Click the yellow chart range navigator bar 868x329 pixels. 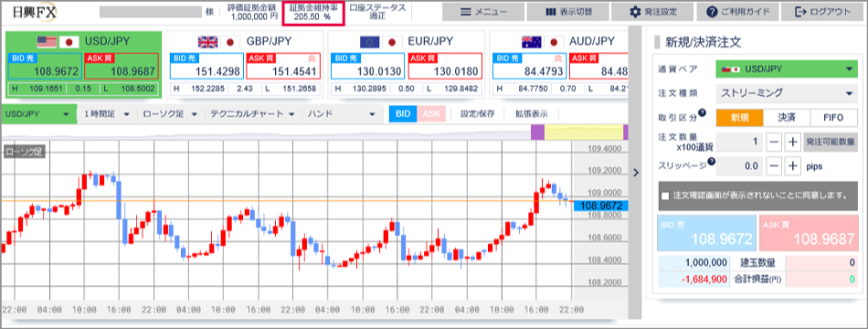click(x=584, y=133)
